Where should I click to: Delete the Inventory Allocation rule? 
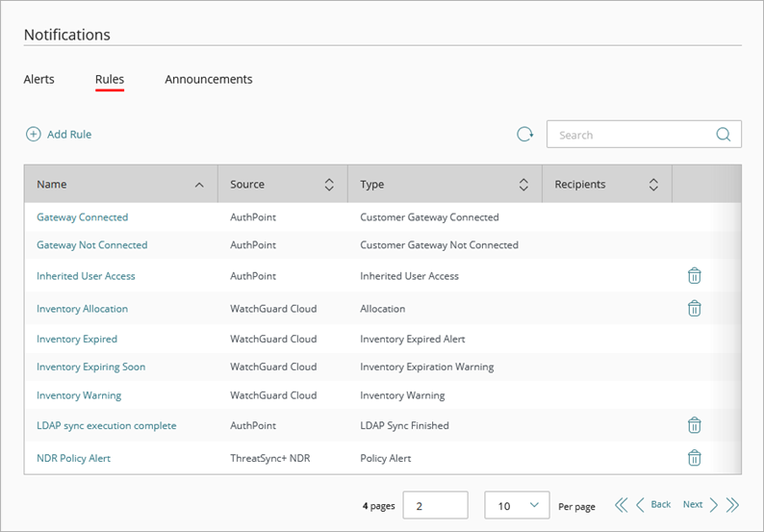694,309
